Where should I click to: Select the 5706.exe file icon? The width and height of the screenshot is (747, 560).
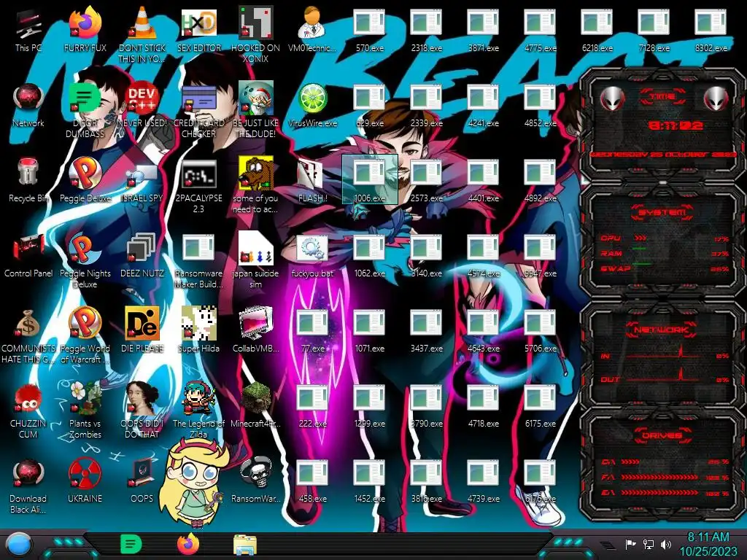click(x=541, y=331)
